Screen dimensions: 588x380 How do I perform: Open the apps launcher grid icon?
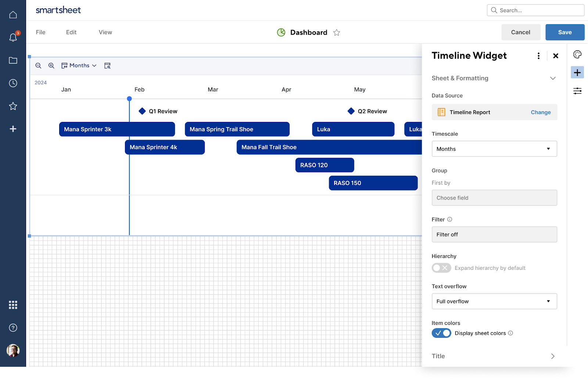coord(13,305)
